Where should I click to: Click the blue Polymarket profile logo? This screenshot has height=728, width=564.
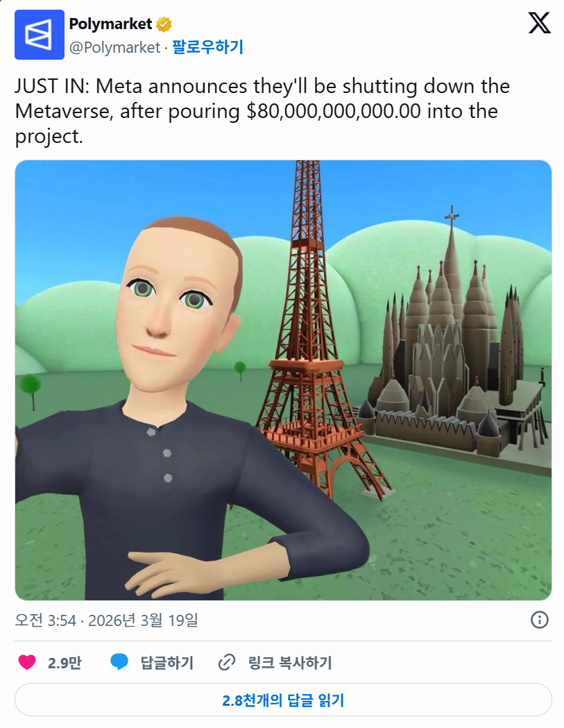coord(40,35)
